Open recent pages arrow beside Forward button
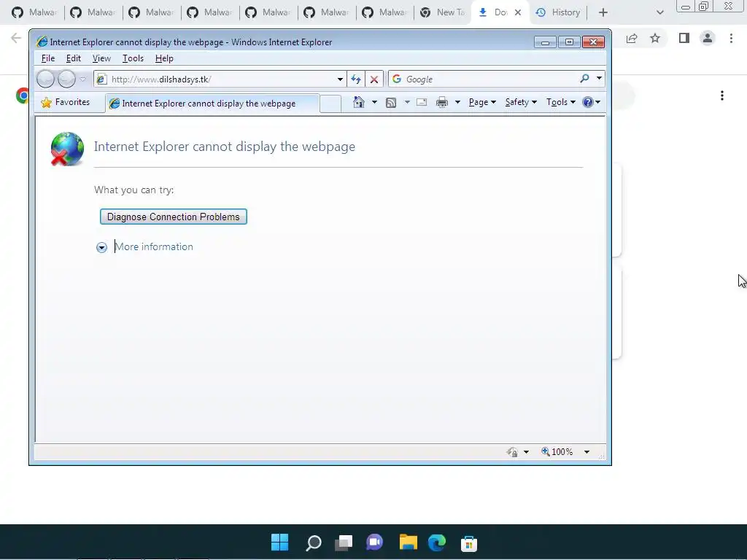The image size is (747, 560). pos(83,79)
